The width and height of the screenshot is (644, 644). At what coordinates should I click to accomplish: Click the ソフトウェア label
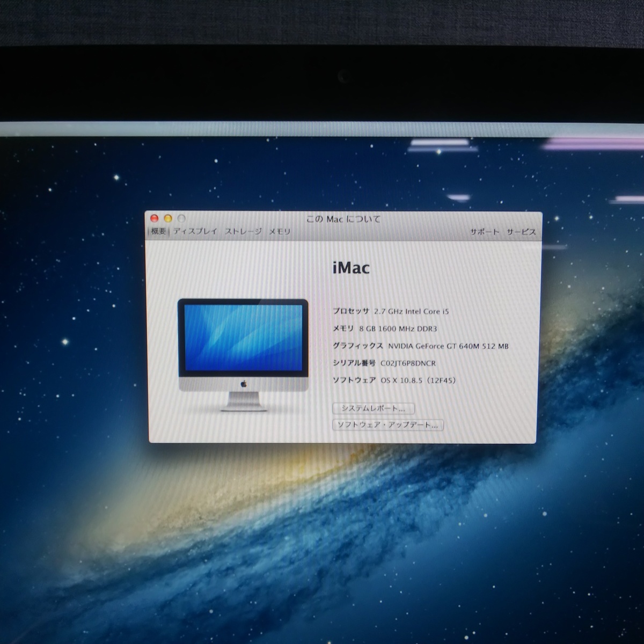pos(354,380)
